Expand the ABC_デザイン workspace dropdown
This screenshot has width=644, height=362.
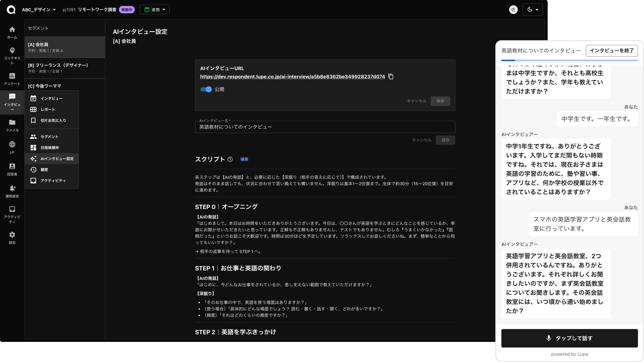click(39, 10)
